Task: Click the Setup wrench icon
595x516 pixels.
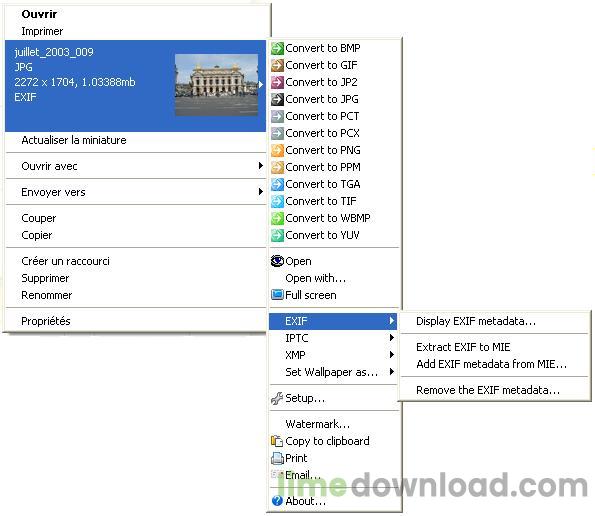Action: [277, 398]
